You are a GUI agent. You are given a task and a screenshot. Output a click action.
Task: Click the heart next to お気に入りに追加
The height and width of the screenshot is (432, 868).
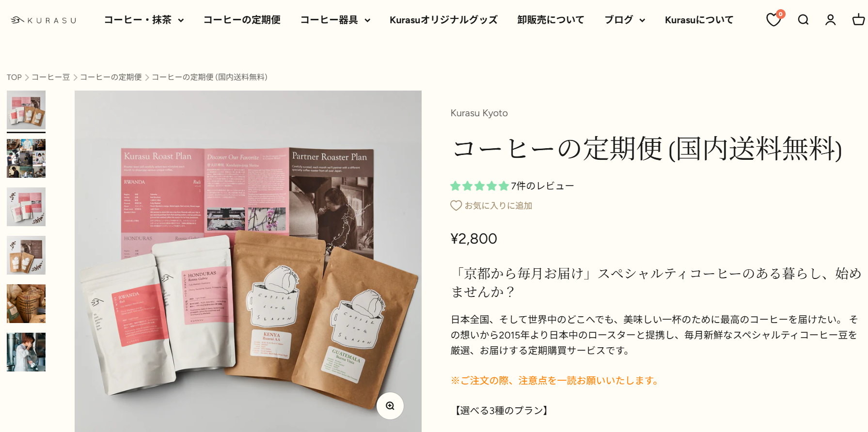pyautogui.click(x=456, y=206)
